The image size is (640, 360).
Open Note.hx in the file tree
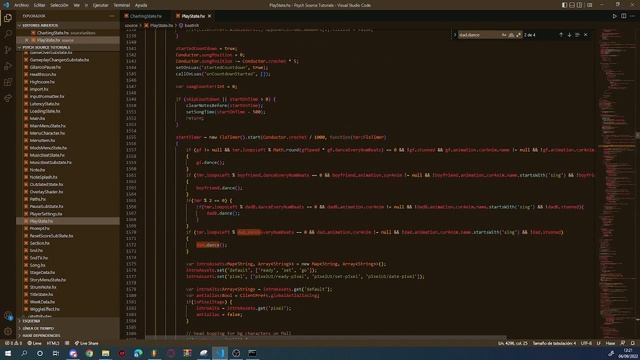click(37, 170)
